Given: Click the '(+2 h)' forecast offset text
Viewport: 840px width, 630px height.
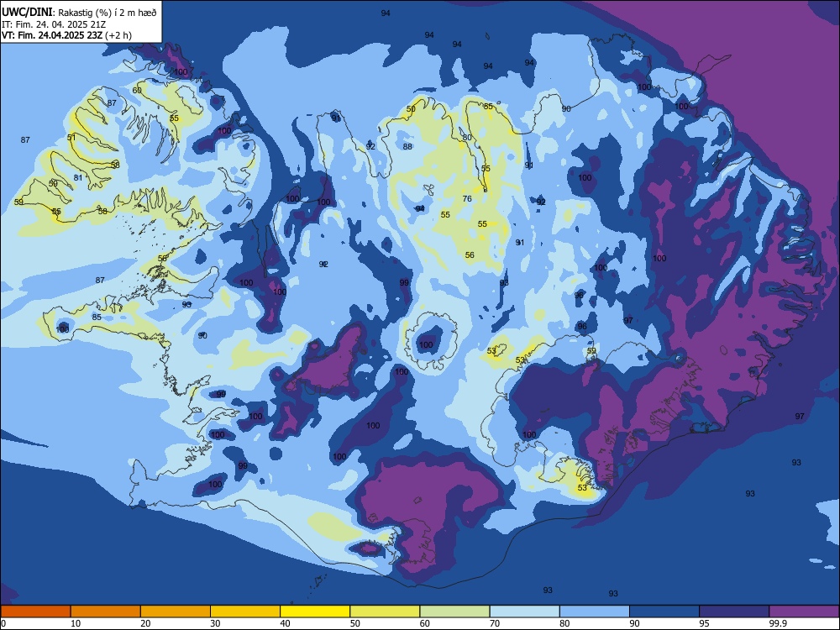Looking at the screenshot, I should (118, 35).
